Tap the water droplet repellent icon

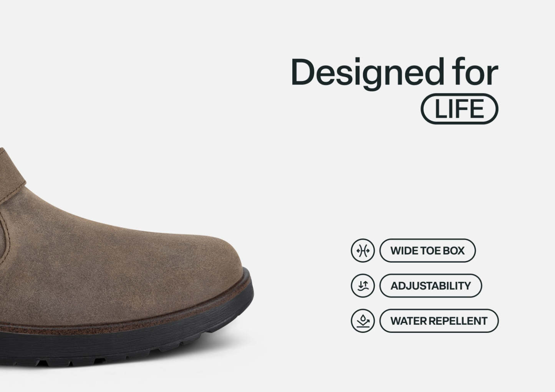point(363,321)
